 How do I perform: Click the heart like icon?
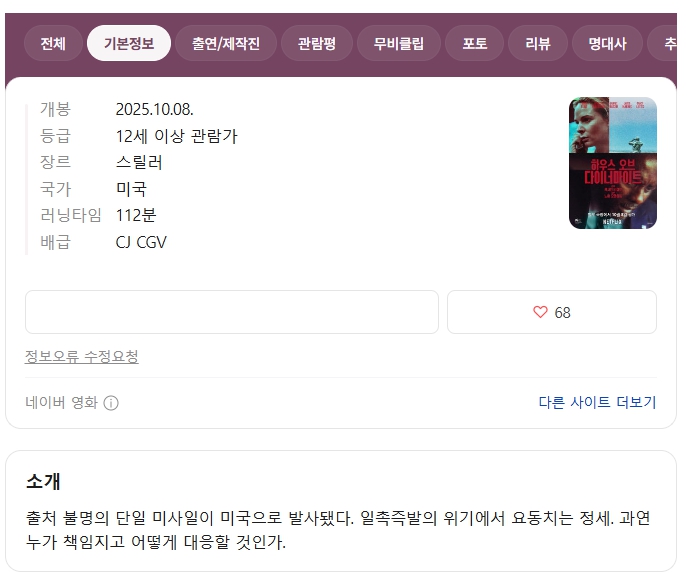pos(540,312)
